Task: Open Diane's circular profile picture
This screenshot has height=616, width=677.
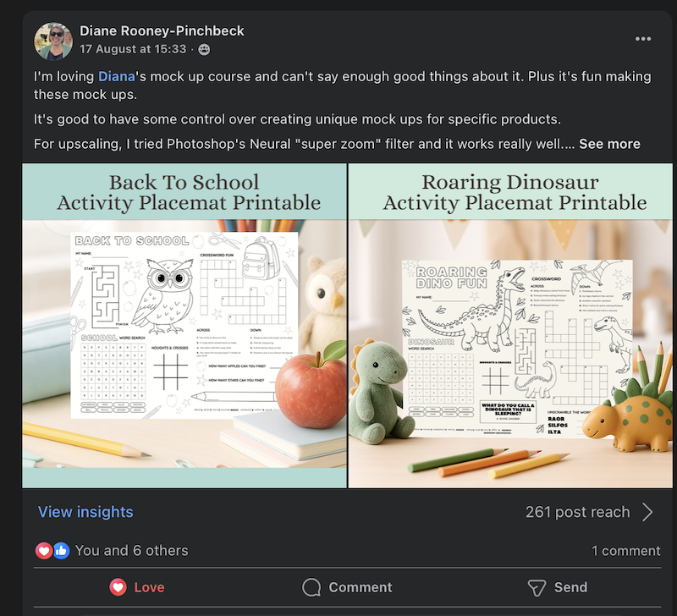Action: click(x=52, y=38)
